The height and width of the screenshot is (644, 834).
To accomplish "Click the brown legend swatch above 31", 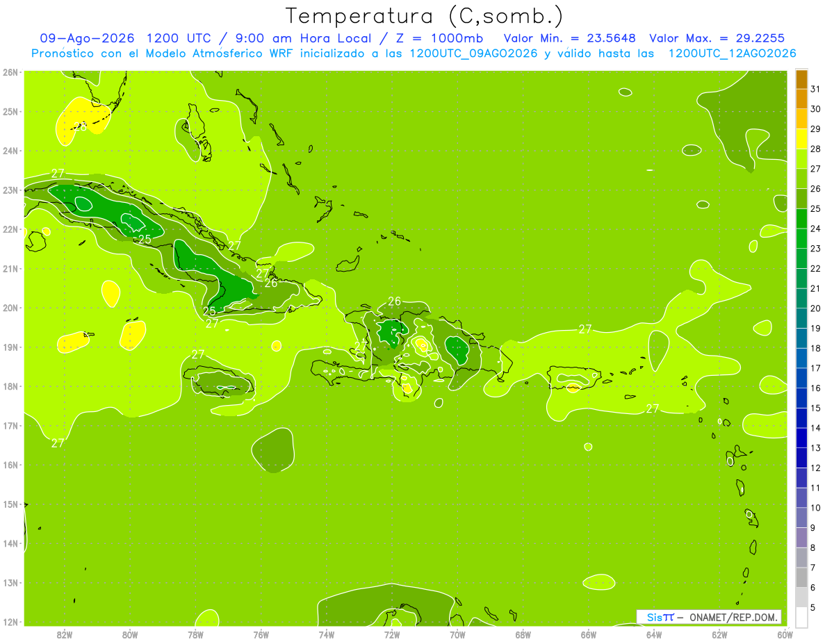I will (801, 79).
